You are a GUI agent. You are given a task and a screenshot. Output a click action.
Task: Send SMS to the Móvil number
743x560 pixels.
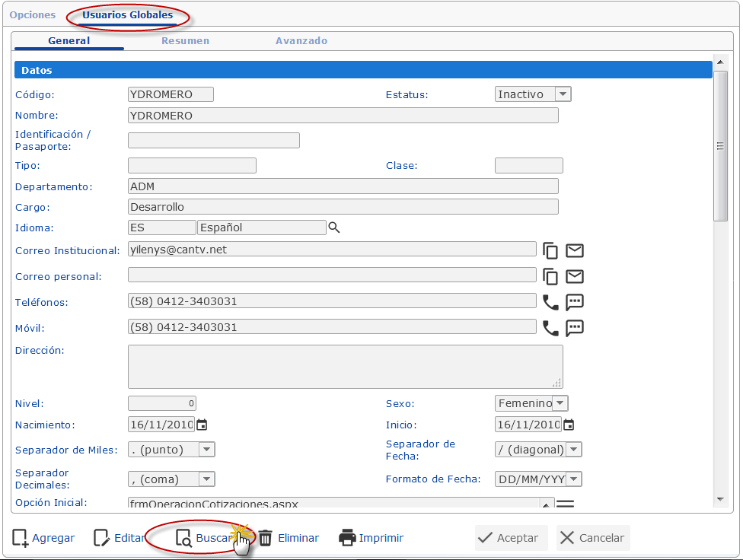coord(575,328)
